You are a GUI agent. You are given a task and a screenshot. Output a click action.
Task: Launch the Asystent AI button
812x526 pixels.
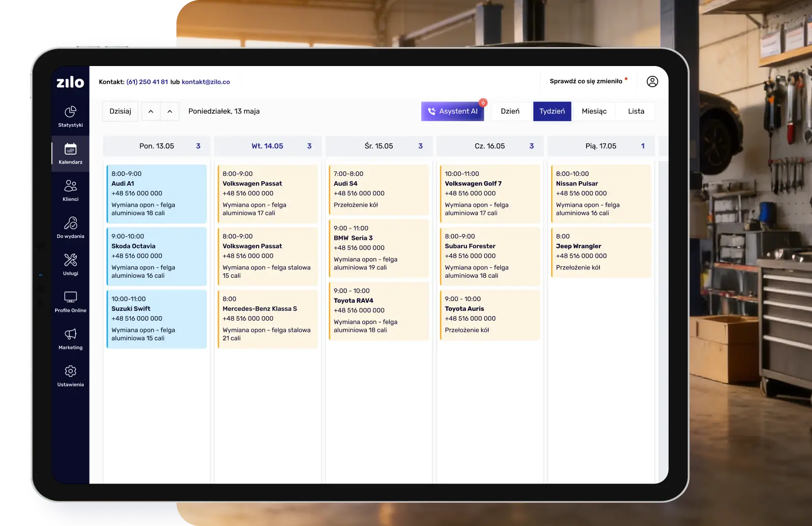tap(452, 111)
